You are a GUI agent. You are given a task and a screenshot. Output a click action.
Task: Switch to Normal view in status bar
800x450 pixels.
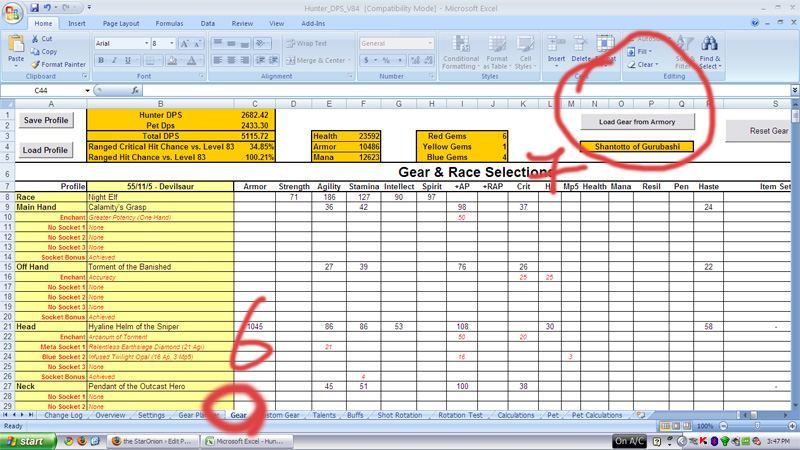click(665, 426)
